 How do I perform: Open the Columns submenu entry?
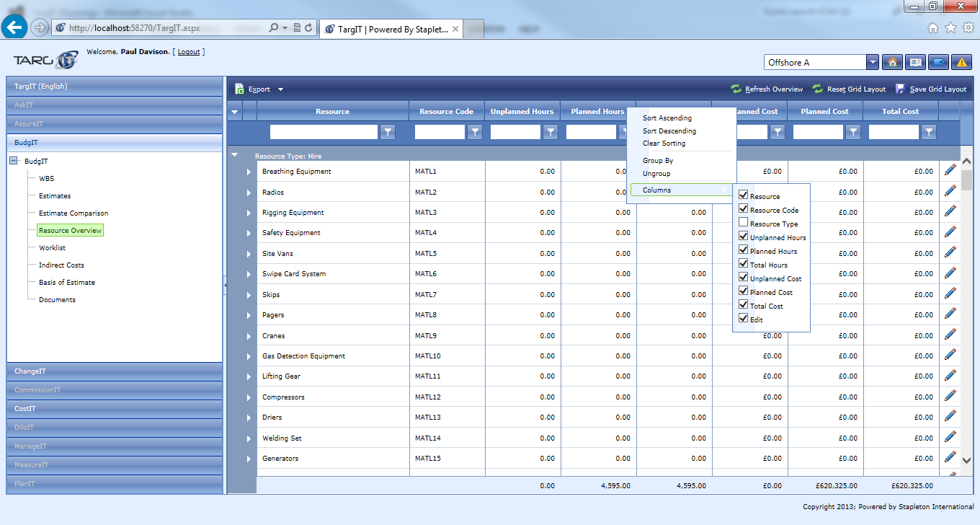pyautogui.click(x=682, y=190)
